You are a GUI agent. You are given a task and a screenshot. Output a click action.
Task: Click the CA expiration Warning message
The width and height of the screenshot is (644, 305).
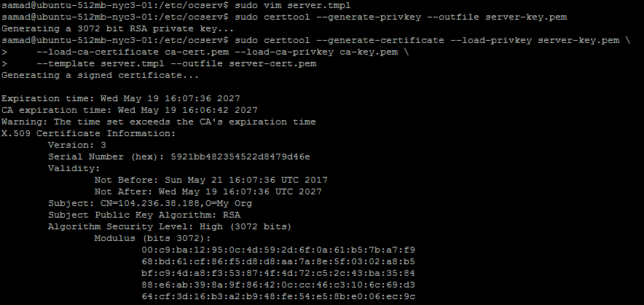click(159, 122)
